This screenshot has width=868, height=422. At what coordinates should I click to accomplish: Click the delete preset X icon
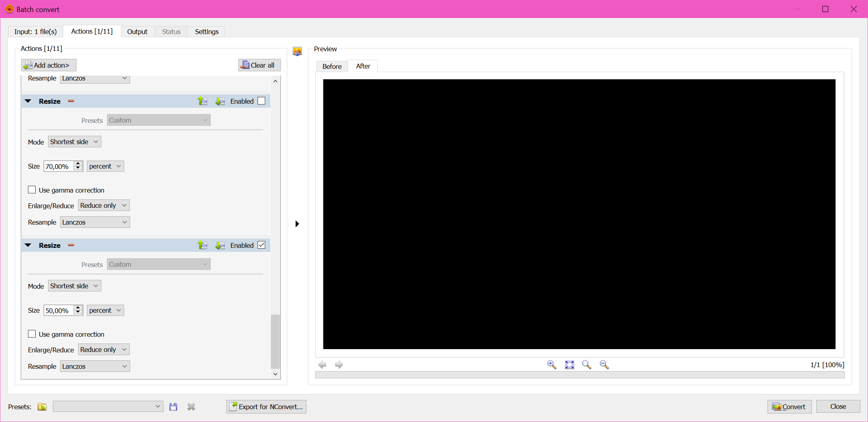click(191, 407)
